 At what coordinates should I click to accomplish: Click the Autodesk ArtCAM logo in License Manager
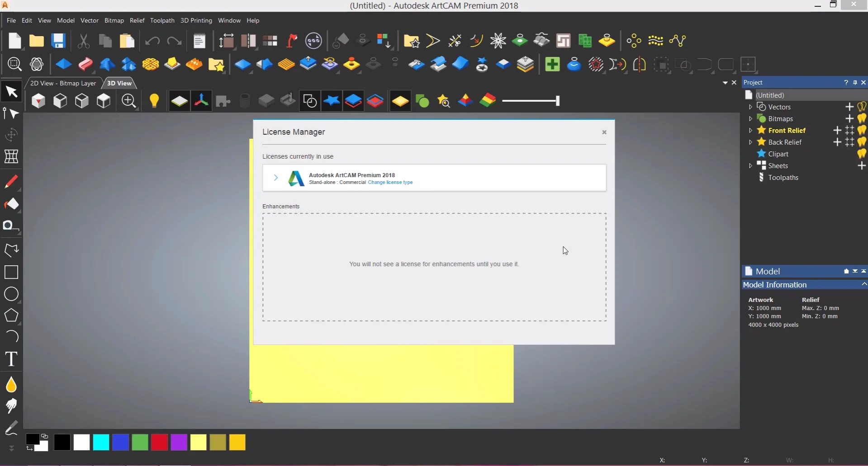point(296,178)
